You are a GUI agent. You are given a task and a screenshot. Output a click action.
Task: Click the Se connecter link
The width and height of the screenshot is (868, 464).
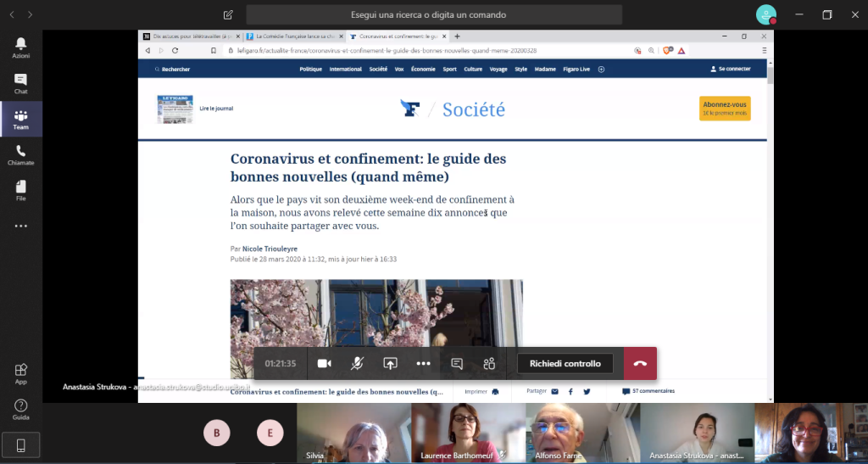pos(730,69)
